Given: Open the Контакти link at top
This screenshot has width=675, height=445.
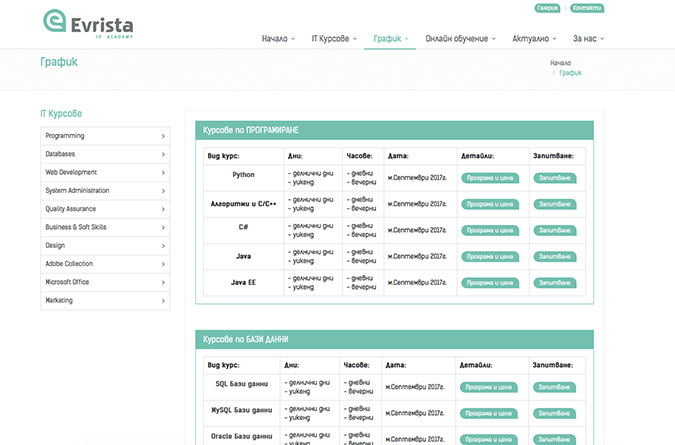Looking at the screenshot, I should coord(587,8).
